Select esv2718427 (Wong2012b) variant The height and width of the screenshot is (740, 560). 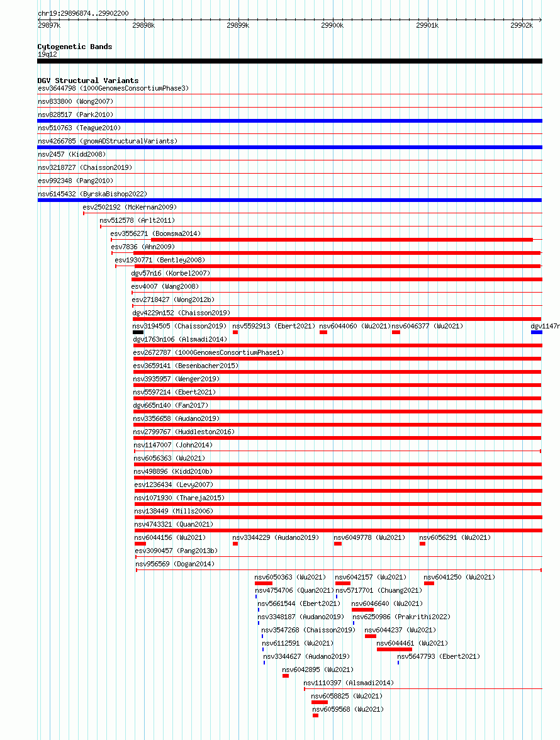point(173,300)
